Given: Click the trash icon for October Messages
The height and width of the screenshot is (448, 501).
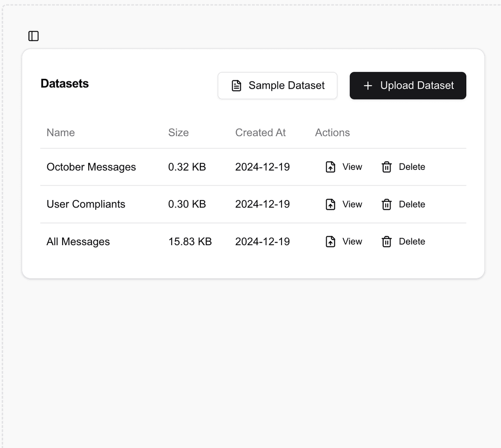Looking at the screenshot, I should [x=386, y=167].
